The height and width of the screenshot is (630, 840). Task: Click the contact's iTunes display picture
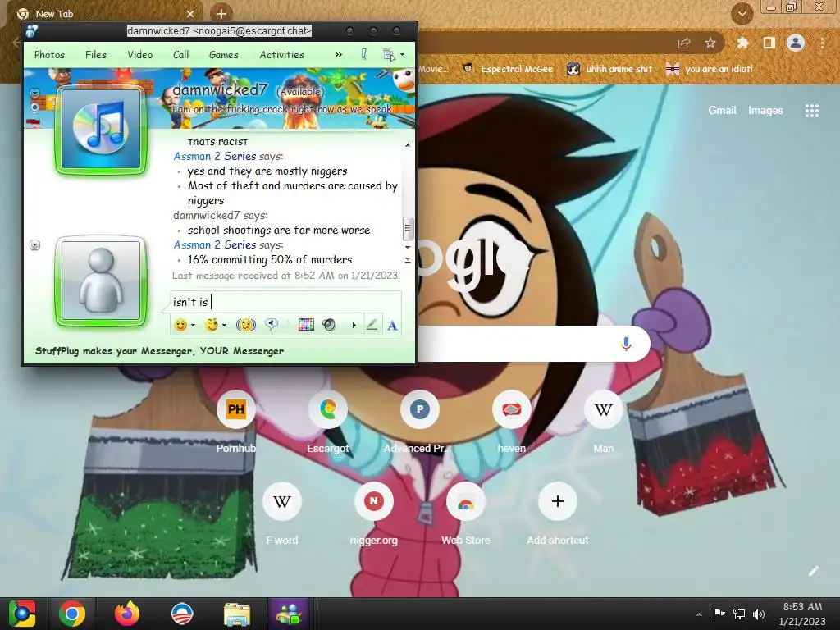pos(101,129)
